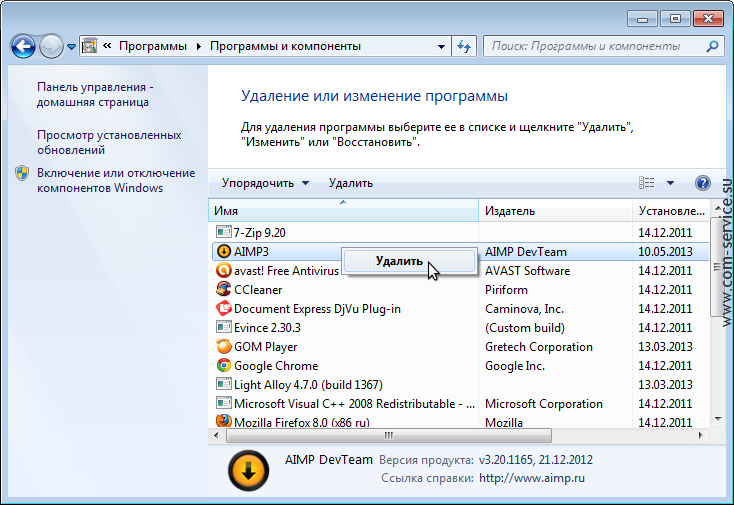Click the Google Chrome icon
The height and width of the screenshot is (505, 734).
tap(224, 366)
